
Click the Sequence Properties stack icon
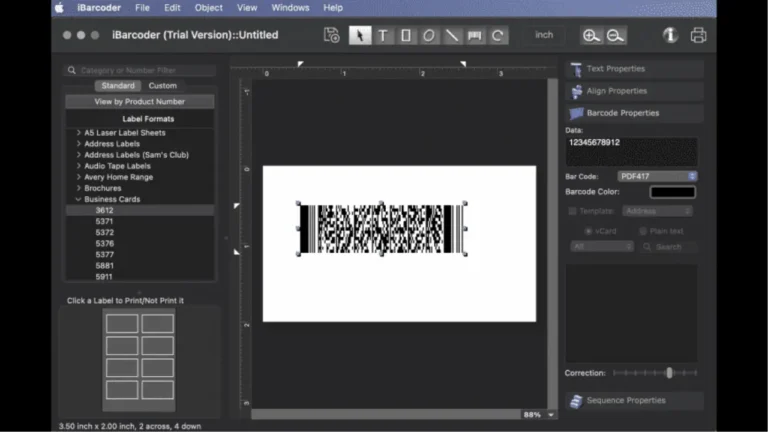click(x=576, y=401)
